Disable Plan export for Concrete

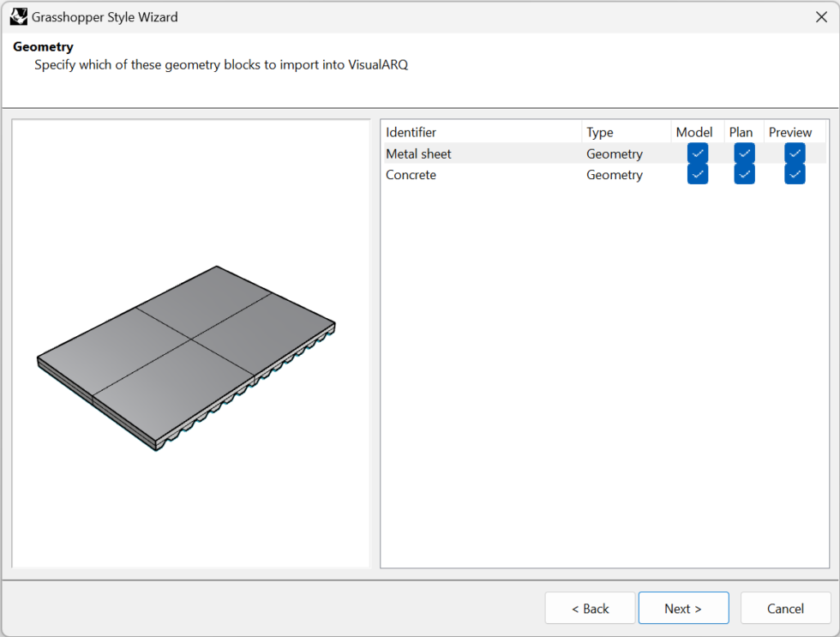(743, 174)
